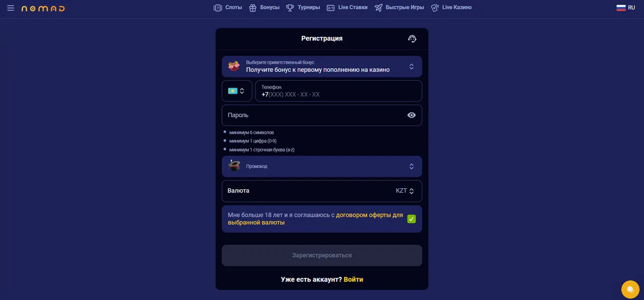The height and width of the screenshot is (300, 644).
Task: Click the slots icon in navigation
Action: [x=218, y=8]
